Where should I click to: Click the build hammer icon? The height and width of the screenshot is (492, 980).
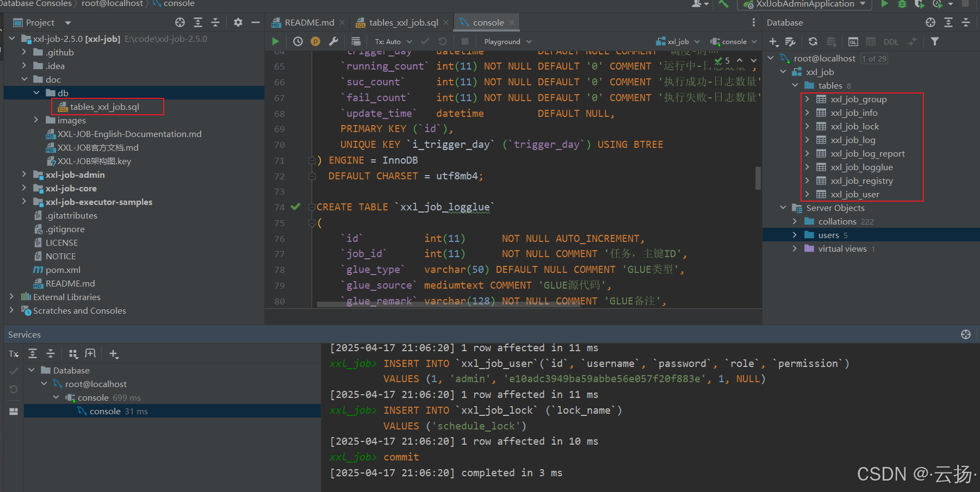723,4
